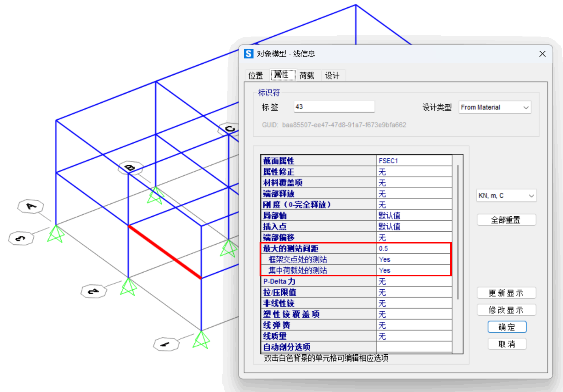The width and height of the screenshot is (563, 392).
Task: Click the 更新显示 button
Action: point(506,293)
